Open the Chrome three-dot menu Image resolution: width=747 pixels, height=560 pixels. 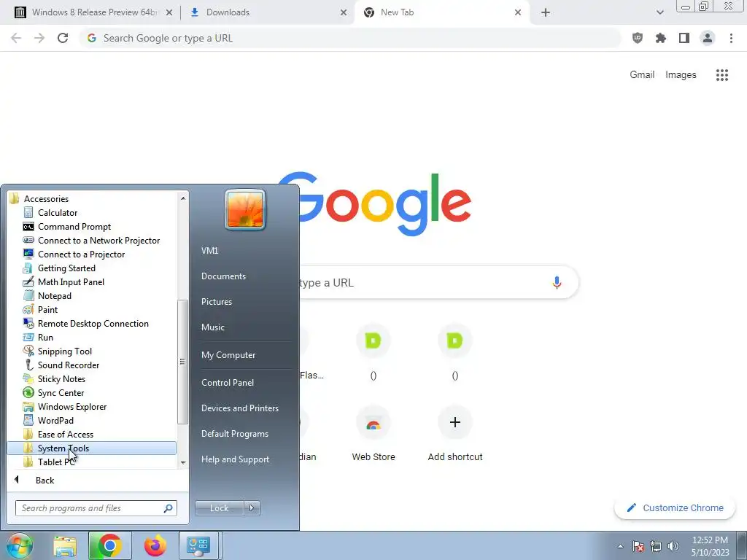tap(731, 38)
